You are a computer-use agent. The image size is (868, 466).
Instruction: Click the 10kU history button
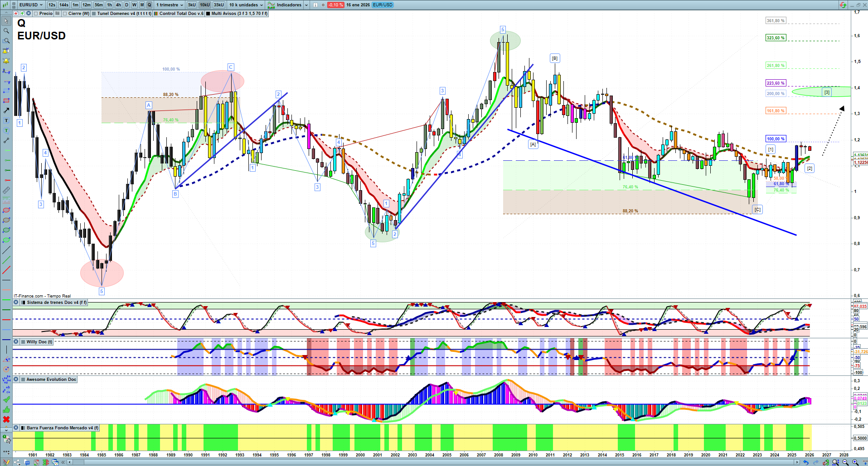[x=205, y=5]
